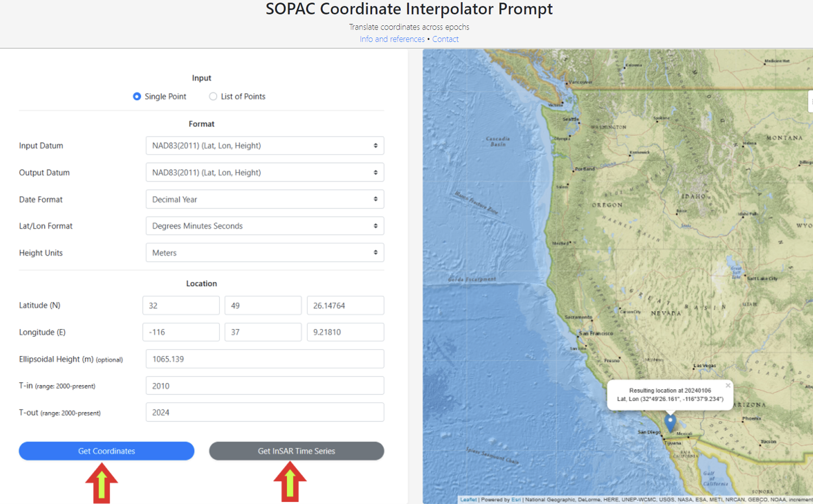This screenshot has width=813, height=504.
Task: Open the Date Format dropdown
Action: point(265,200)
